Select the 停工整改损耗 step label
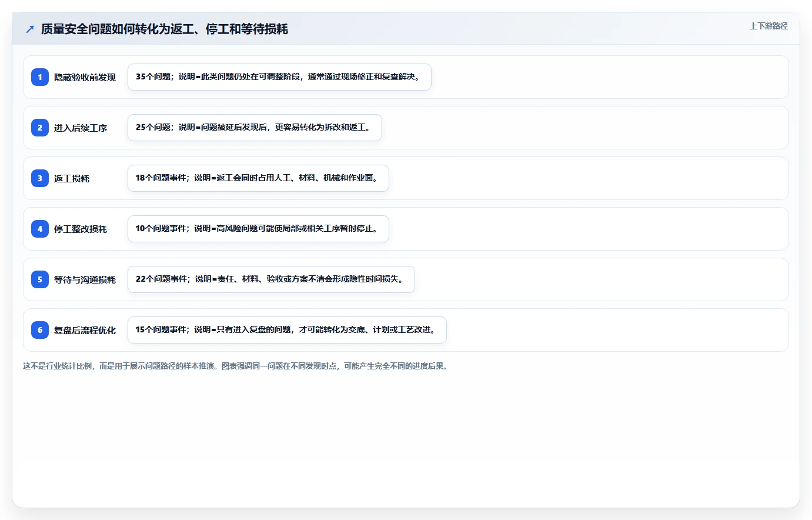The height and width of the screenshot is (520, 812). [81, 229]
